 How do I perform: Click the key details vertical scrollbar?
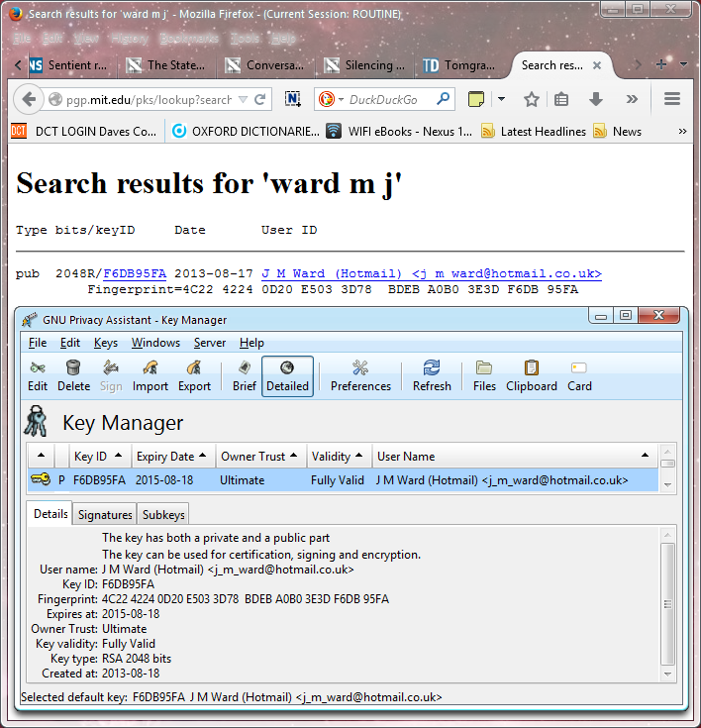pos(667,603)
